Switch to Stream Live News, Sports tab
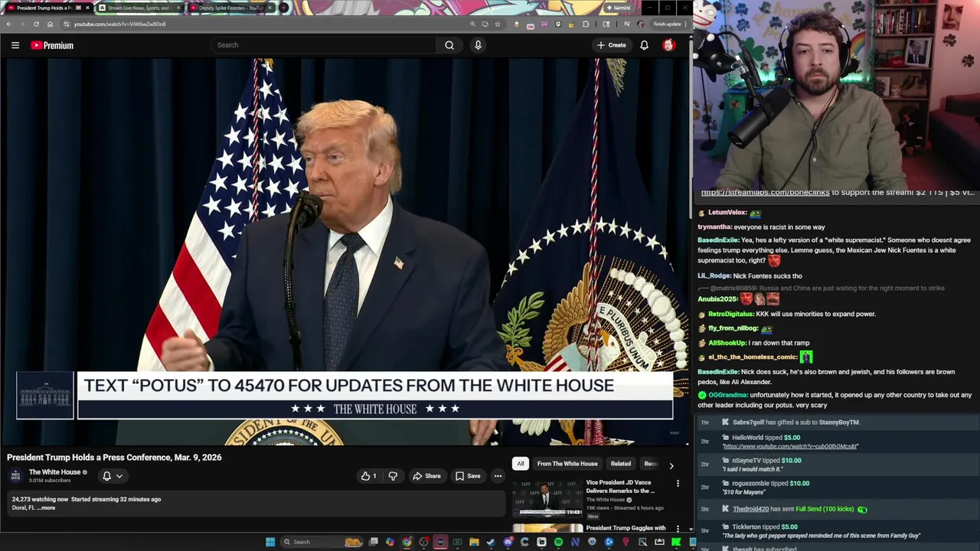 138,8
